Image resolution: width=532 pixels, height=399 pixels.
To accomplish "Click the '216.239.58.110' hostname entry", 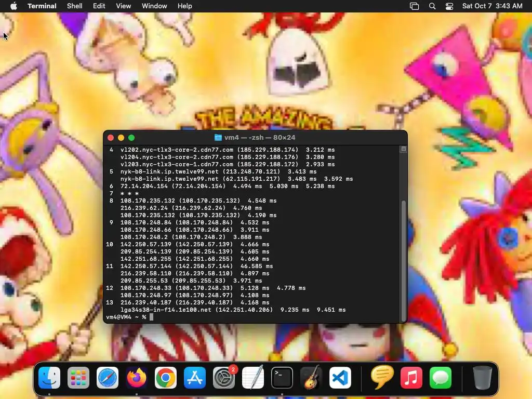I will pos(146,273).
